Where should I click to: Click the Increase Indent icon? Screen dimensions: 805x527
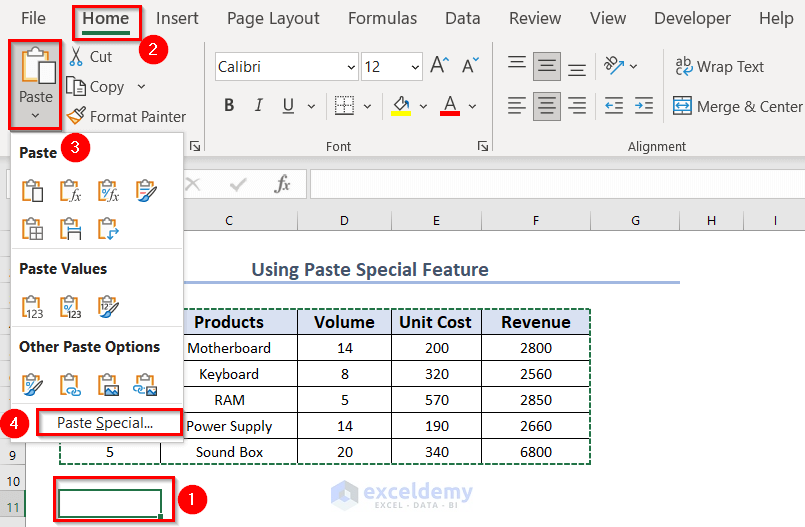point(644,105)
